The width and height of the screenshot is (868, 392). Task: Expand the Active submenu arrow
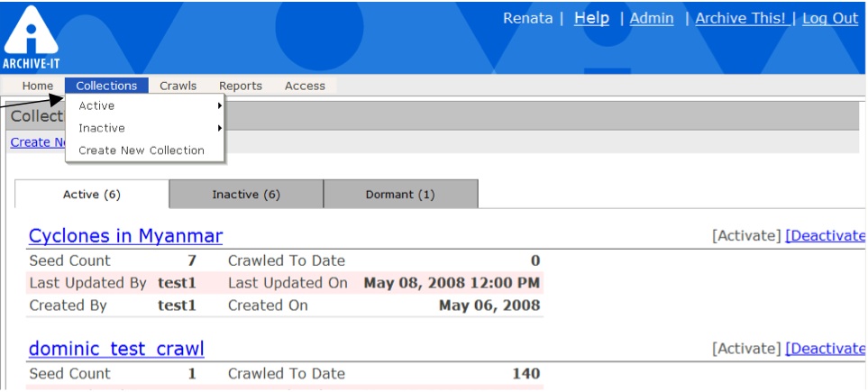pos(219,106)
